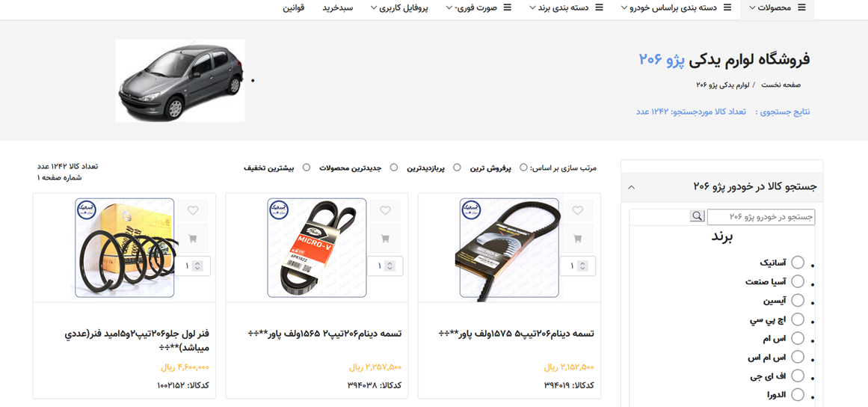Viewport: 868px width, 407px height.
Task: Open the hamburger icon next to محصولات
Action: tap(801, 7)
